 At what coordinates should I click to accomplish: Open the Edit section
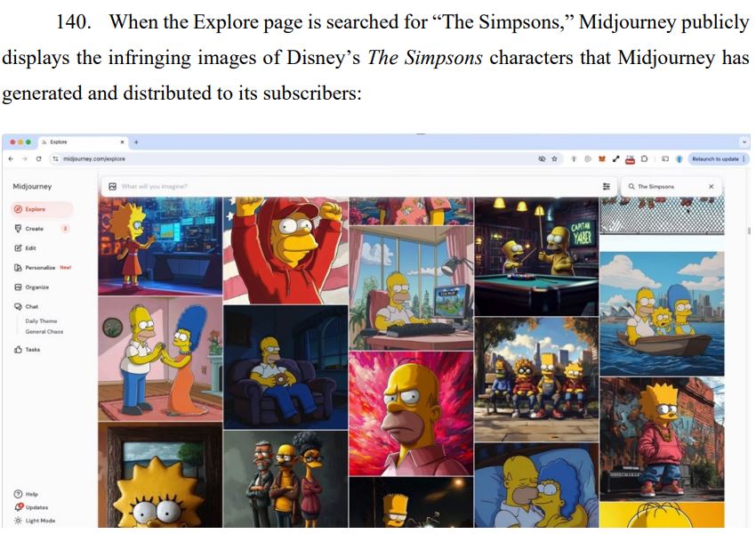tap(25, 248)
